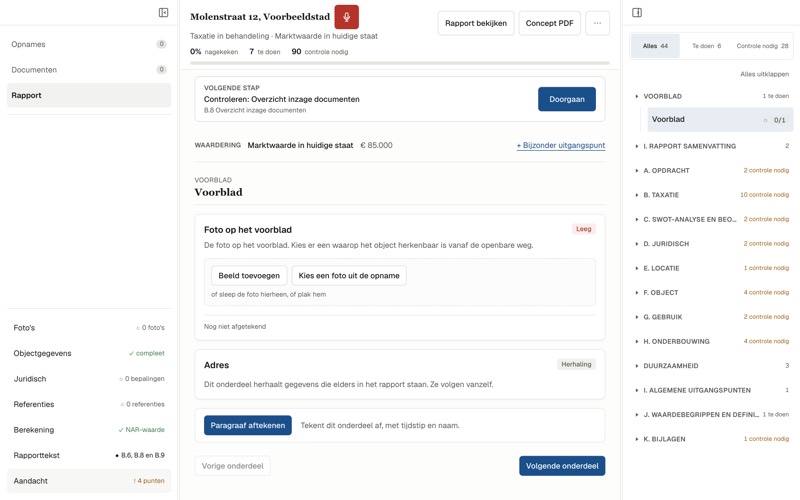Image resolution: width=800 pixels, height=500 pixels.
Task: Expand F. OBJECT section
Action: pyautogui.click(x=712, y=293)
